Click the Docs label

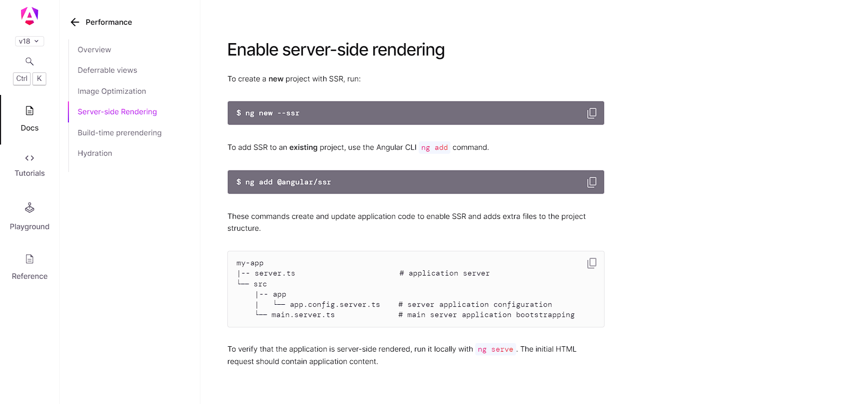coord(30,128)
